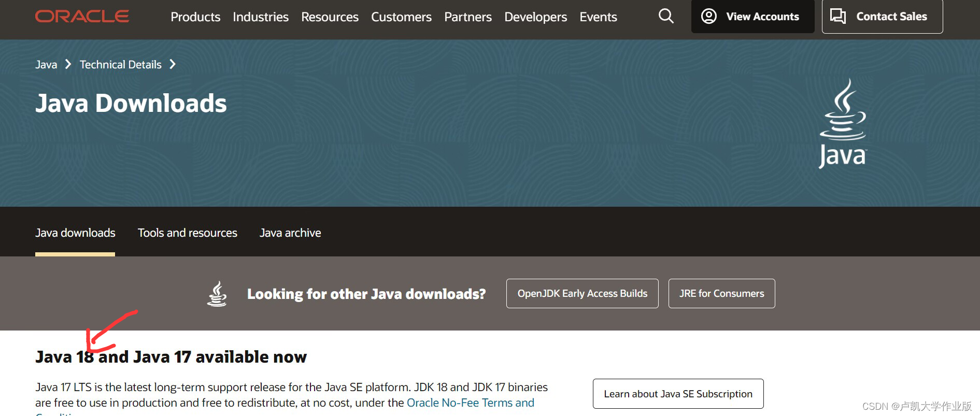Click the Oracle logo

(x=82, y=17)
